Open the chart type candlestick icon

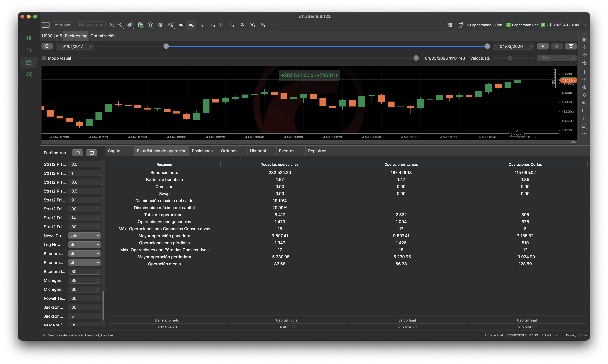coord(130,25)
